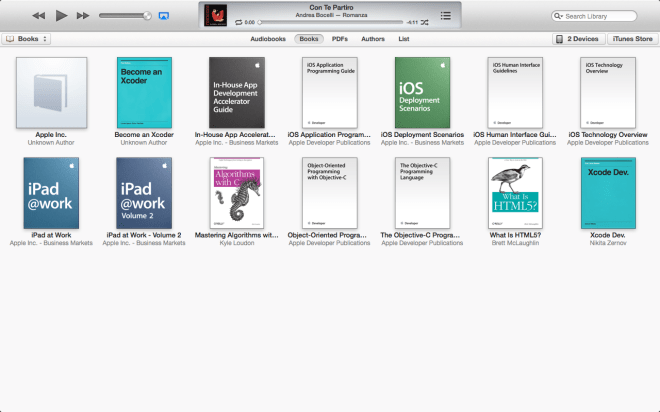Open the iTunes Store button

tap(633, 39)
